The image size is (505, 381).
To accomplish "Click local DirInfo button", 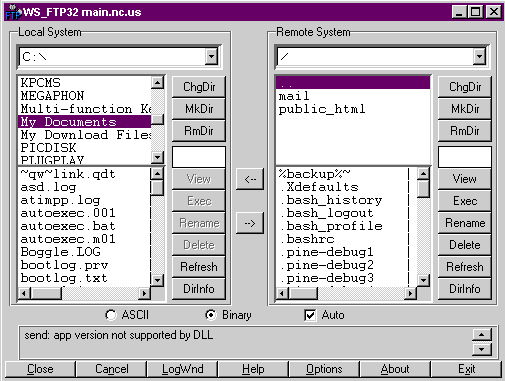I will [x=199, y=289].
